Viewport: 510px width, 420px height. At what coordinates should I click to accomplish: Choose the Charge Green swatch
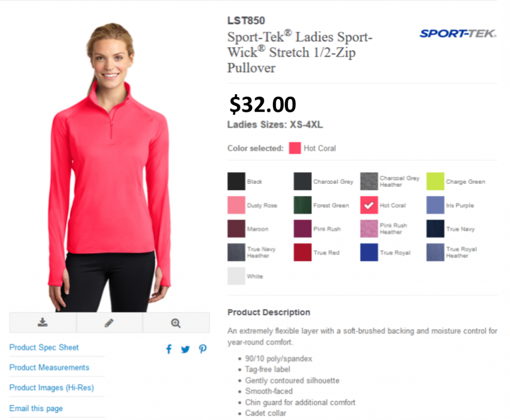pyautogui.click(x=435, y=181)
